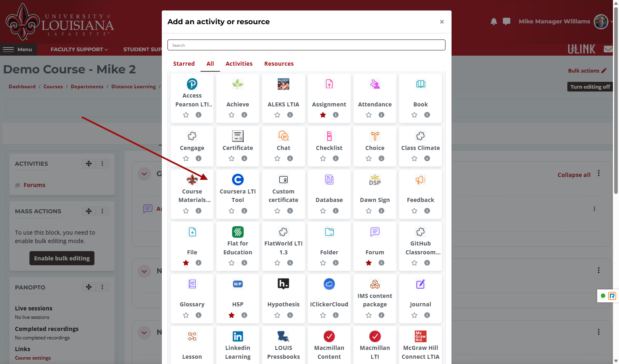Star the Glossary activity
Image resolution: width=619 pixels, height=364 pixels.
click(x=186, y=315)
